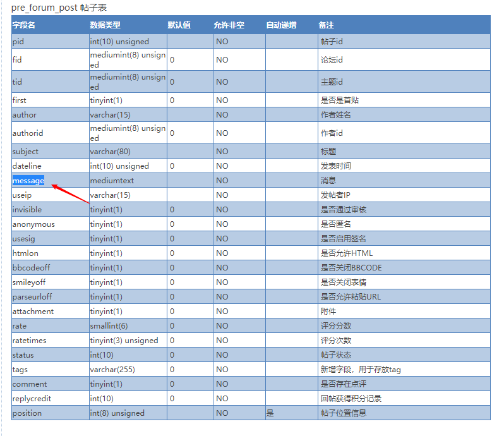
Task: Select the 'invisible' field name cell
Action: click(x=51, y=209)
